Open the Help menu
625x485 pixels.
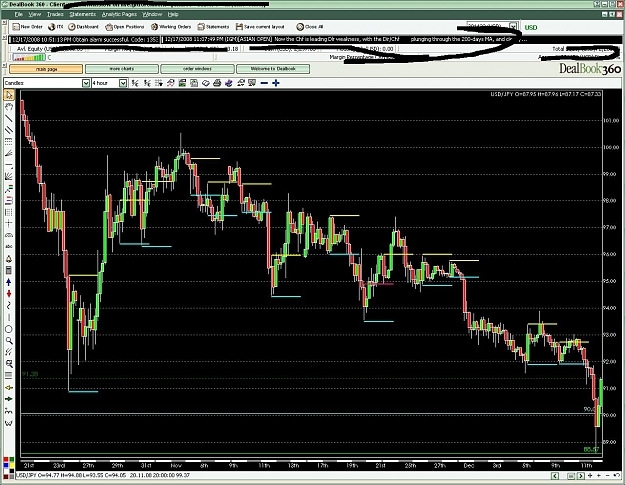173,14
